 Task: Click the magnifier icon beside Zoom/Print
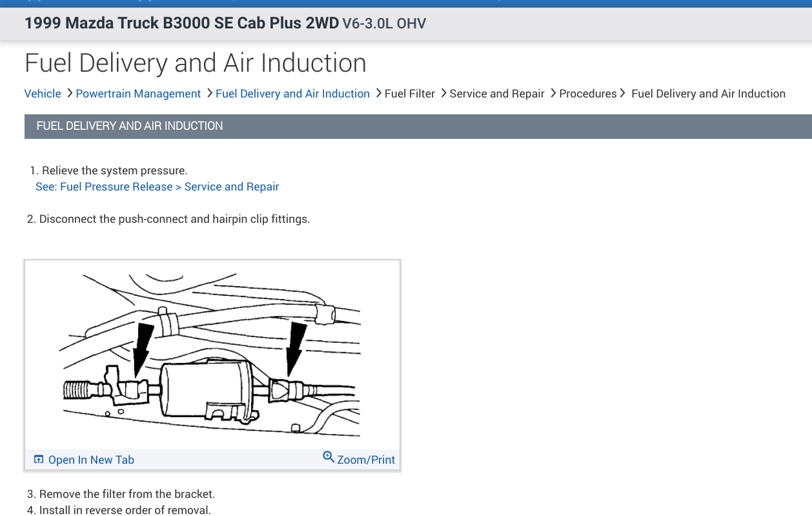(x=329, y=457)
